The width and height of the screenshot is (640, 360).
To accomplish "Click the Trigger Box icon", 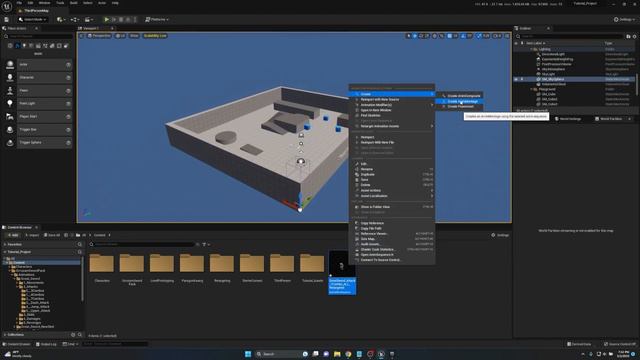I will (x=10, y=129).
